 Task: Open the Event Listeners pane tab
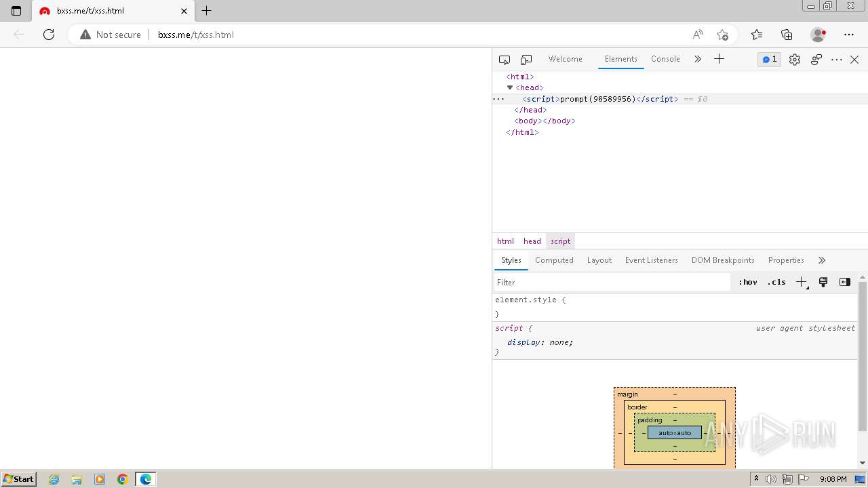click(652, 260)
